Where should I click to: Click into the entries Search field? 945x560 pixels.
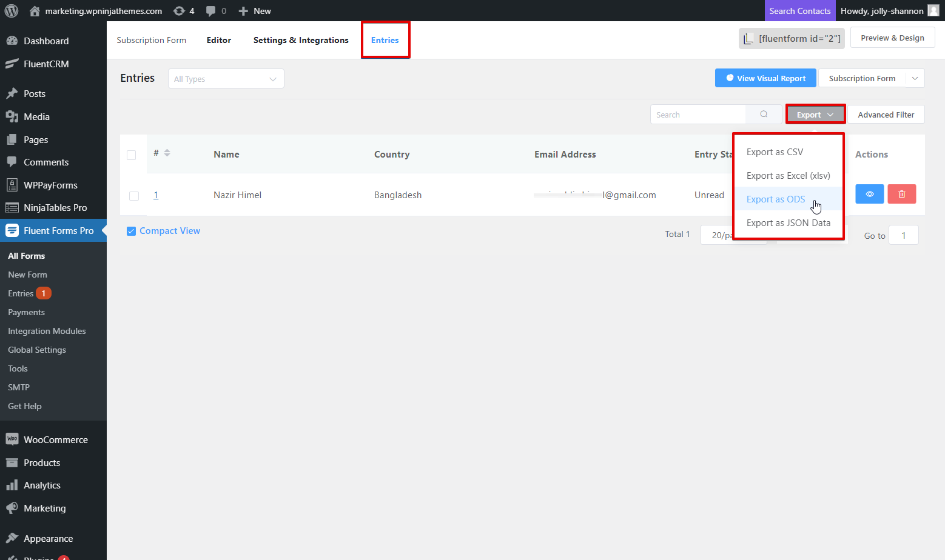pyautogui.click(x=698, y=115)
